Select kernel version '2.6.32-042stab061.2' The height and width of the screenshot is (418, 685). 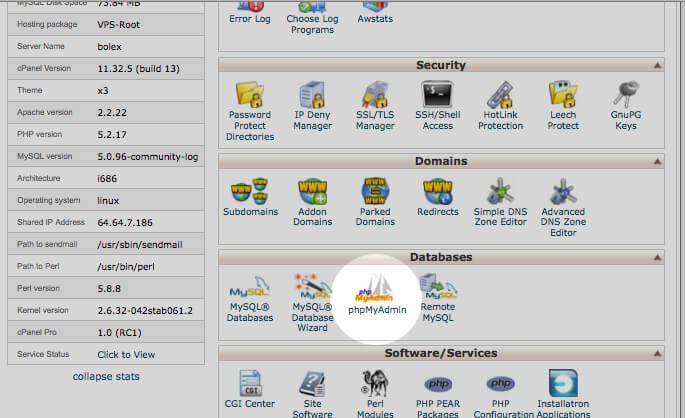(145, 311)
